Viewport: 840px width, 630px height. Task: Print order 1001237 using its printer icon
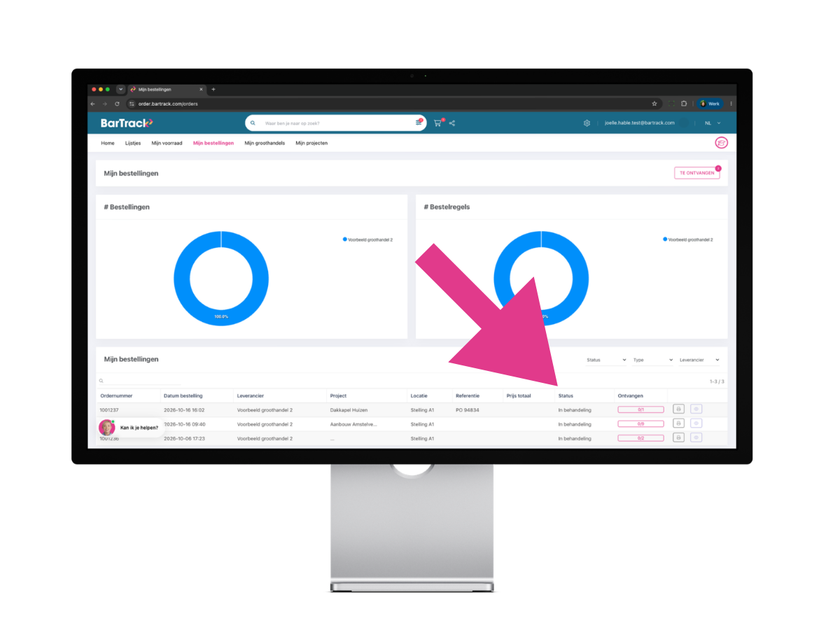(x=678, y=409)
